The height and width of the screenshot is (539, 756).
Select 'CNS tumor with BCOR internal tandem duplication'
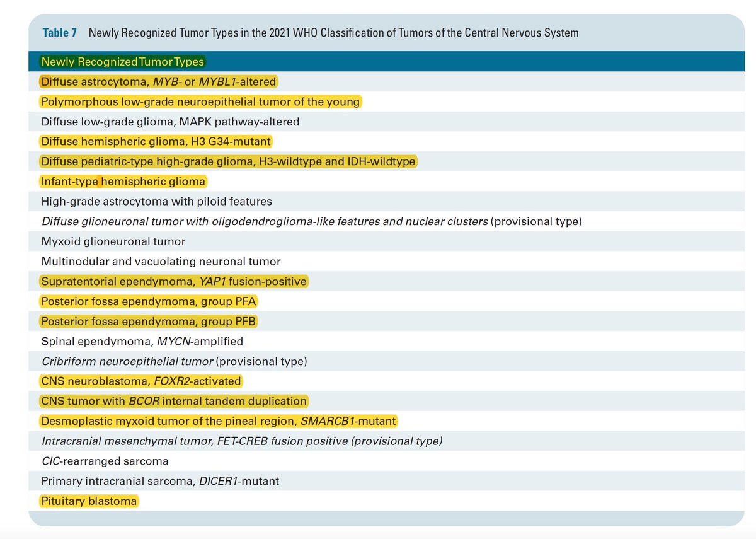[174, 401]
